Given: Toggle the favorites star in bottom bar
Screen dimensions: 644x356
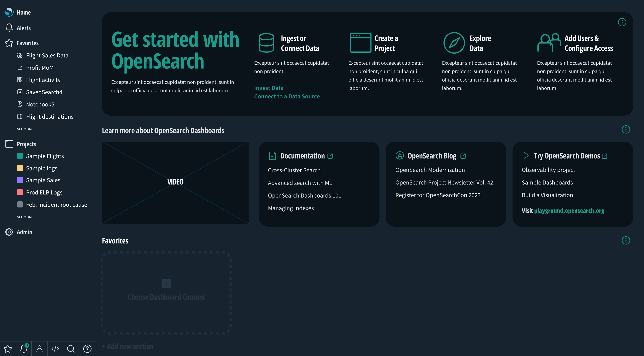Looking at the screenshot, I should (8, 349).
